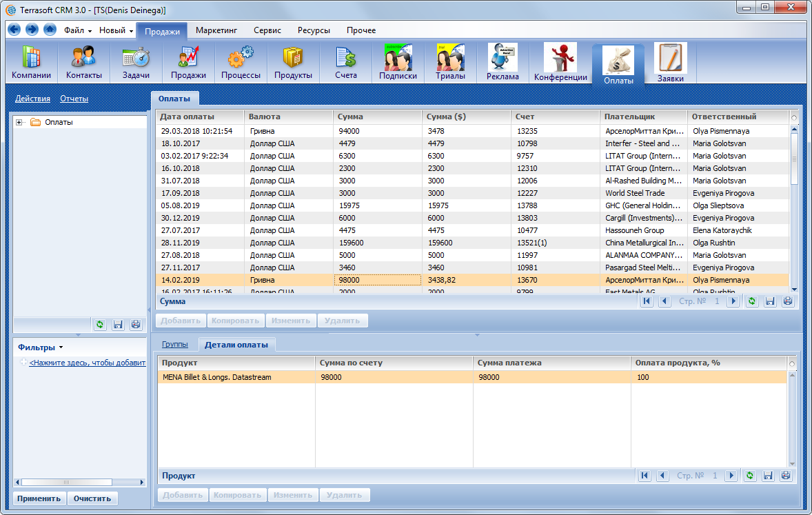The width and height of the screenshot is (812, 515).
Task: Open the Продукты section
Action: (x=293, y=62)
